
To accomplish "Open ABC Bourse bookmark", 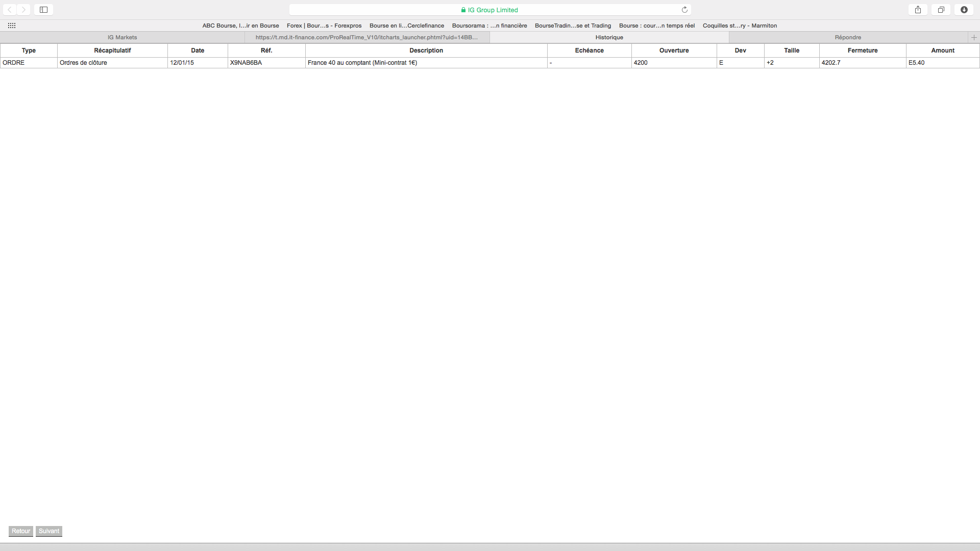I will [x=240, y=26].
